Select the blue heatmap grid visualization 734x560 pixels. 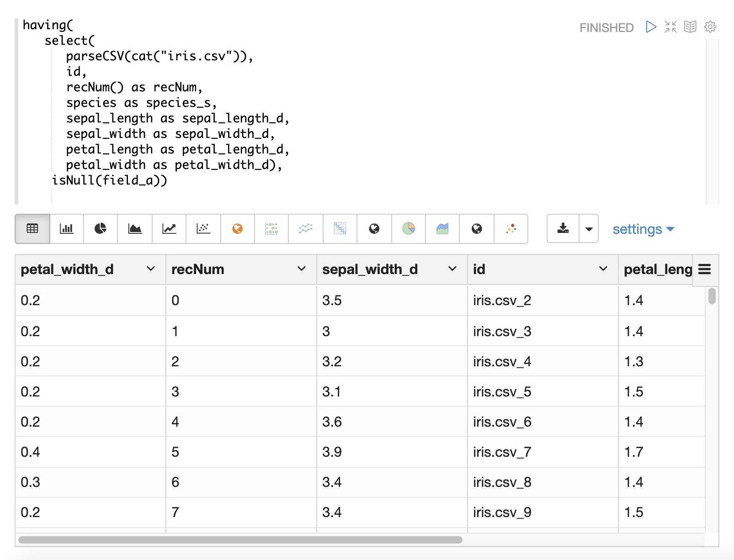340,229
